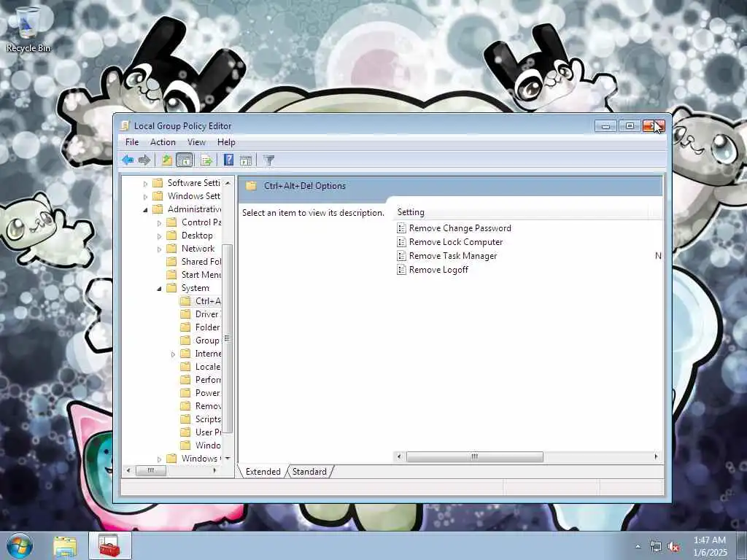
Task: Click the clock showing 1:47 AM
Action: pos(710,540)
